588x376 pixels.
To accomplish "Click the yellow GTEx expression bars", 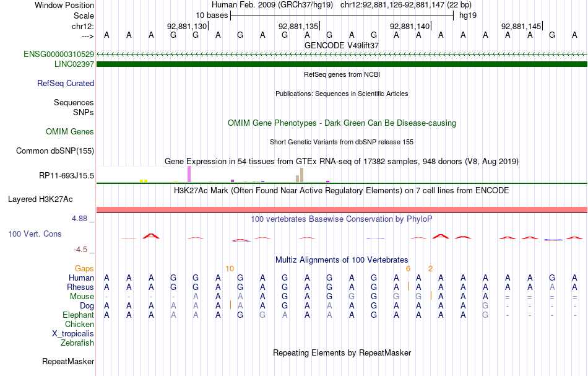I will (x=144, y=181).
